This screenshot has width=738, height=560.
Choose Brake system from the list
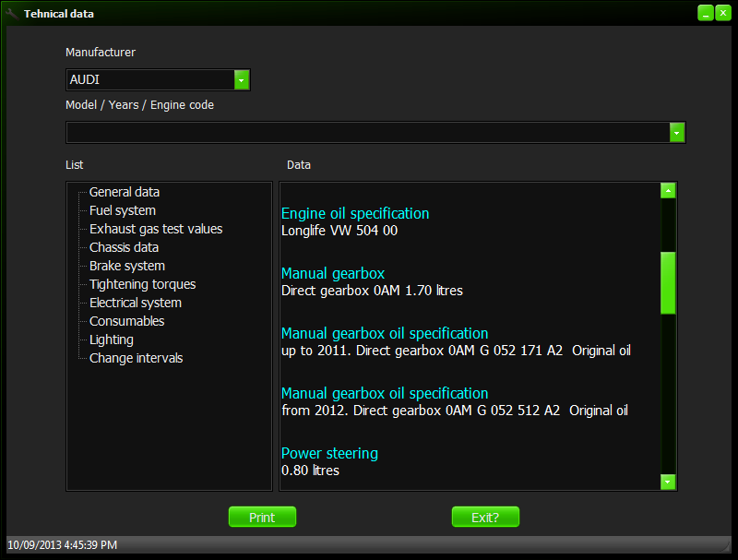tap(127, 266)
